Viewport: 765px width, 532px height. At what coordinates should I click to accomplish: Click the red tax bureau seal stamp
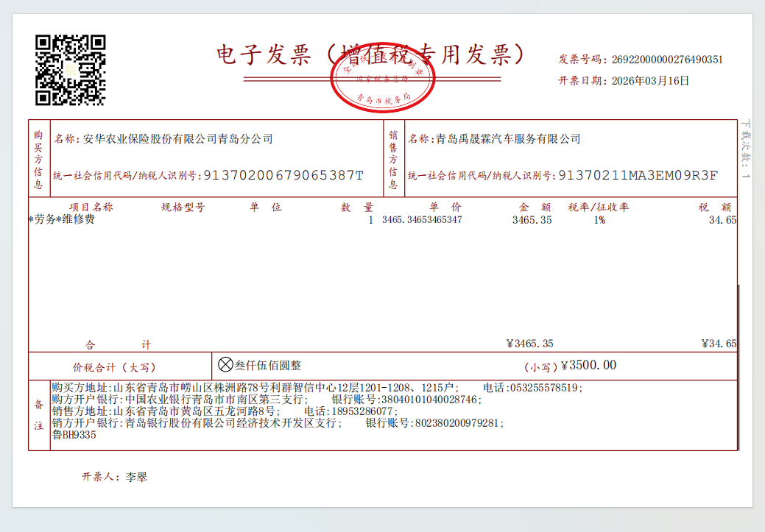(383, 77)
